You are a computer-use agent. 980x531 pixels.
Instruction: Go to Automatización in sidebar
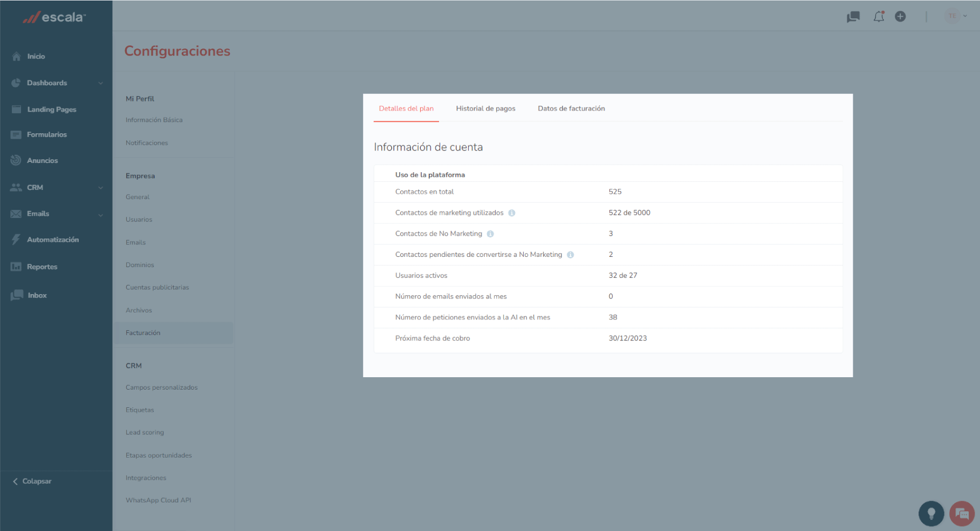click(53, 240)
